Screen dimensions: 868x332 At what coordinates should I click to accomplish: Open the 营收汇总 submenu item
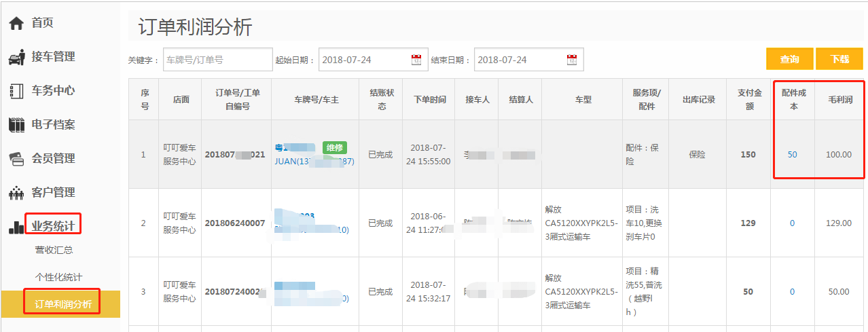point(54,250)
